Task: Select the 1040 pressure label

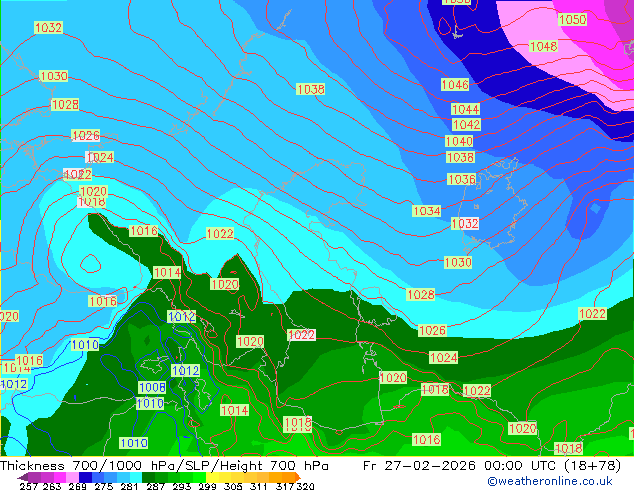Action: (x=459, y=141)
